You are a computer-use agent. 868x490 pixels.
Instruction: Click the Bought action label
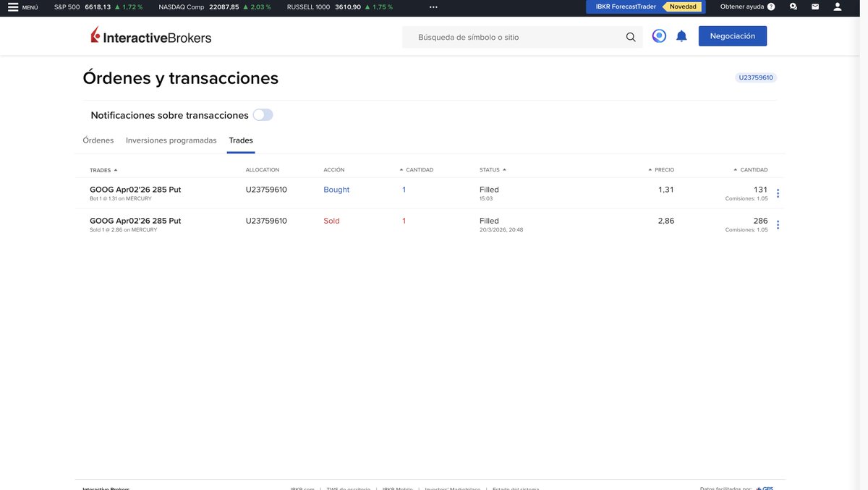(x=336, y=190)
